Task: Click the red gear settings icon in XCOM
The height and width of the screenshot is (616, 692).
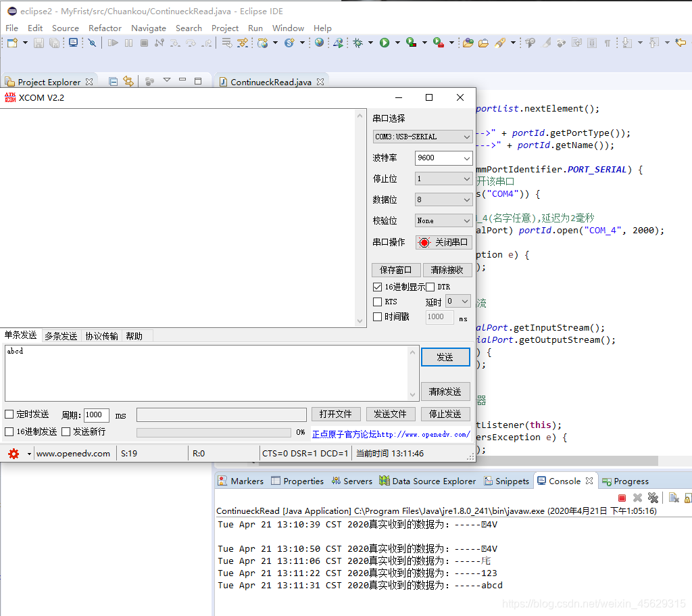Action: point(14,454)
